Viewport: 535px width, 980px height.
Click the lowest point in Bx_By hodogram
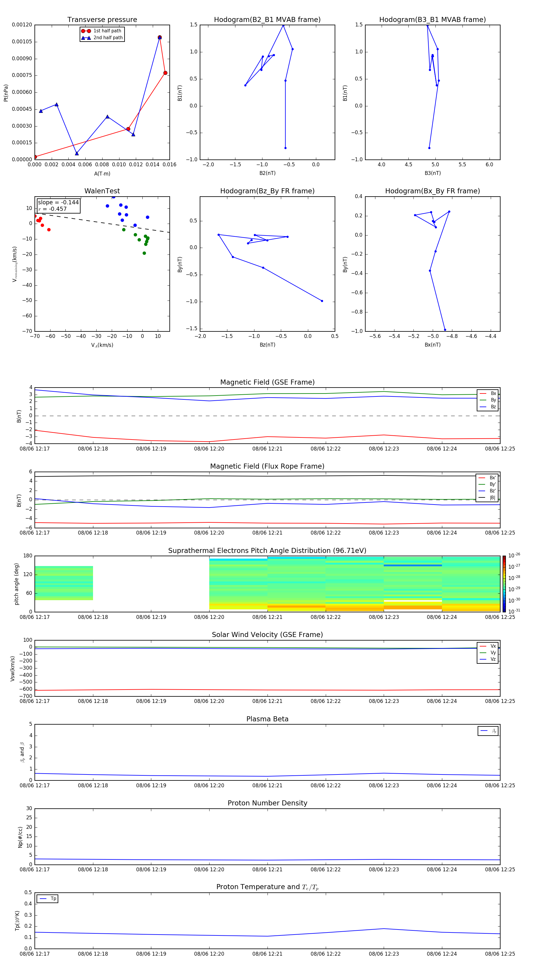tap(445, 330)
